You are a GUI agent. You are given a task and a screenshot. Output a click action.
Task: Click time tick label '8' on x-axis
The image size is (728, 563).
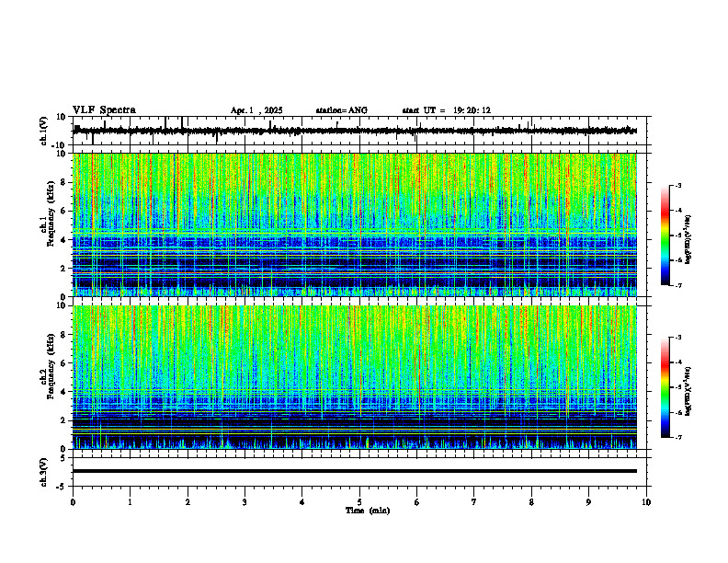pyautogui.click(x=531, y=502)
